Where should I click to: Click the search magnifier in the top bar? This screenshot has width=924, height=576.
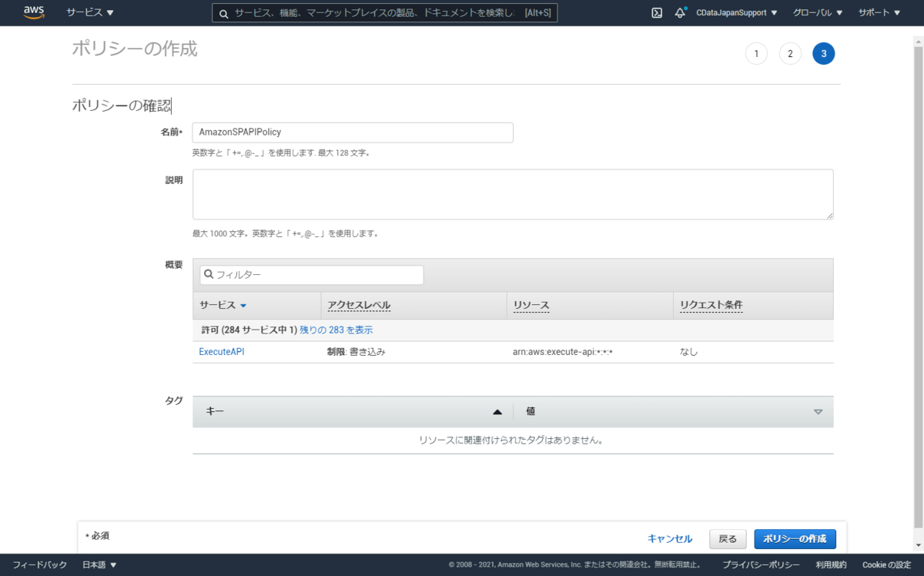(223, 13)
